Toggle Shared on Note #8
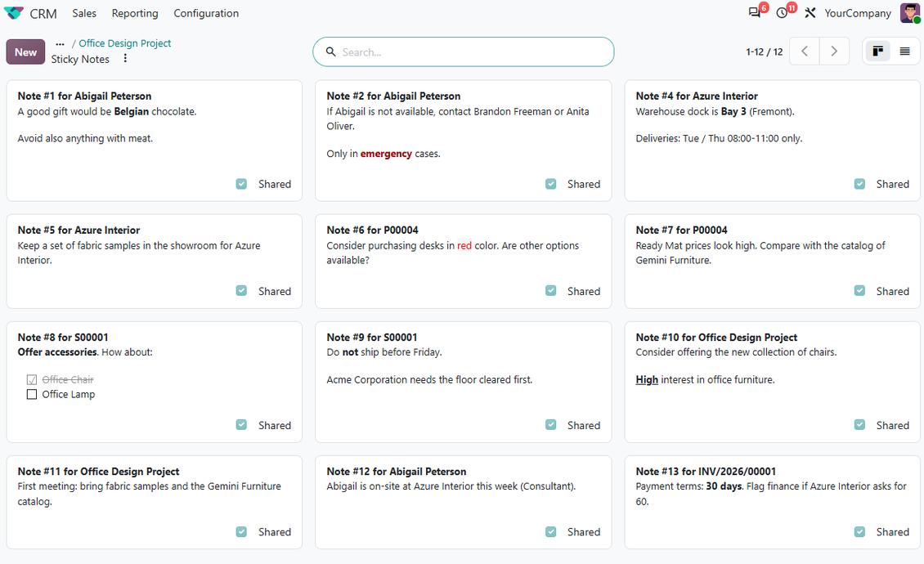This screenshot has height=564, width=924. [241, 425]
